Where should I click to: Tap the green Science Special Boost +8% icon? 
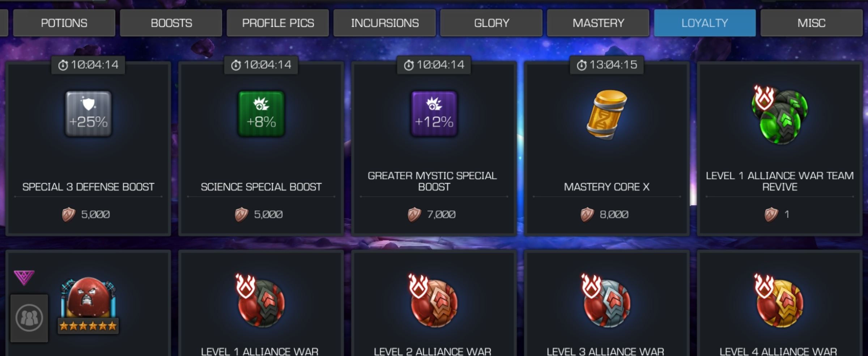261,114
